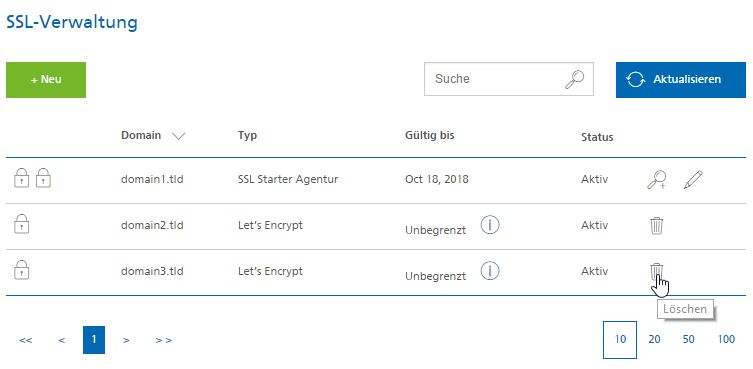The height and width of the screenshot is (369, 753).
Task: Click the search magnifier icon in Suche field
Action: [x=574, y=79]
